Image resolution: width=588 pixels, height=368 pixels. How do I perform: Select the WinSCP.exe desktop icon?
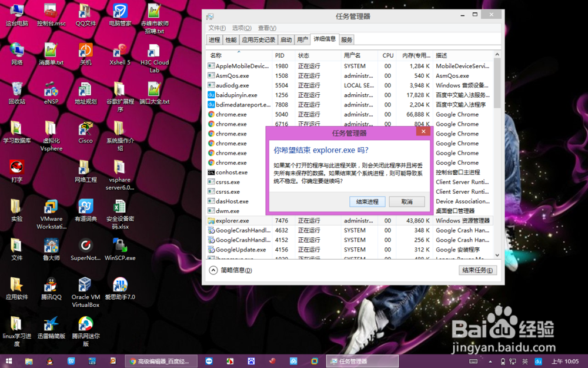coord(120,250)
